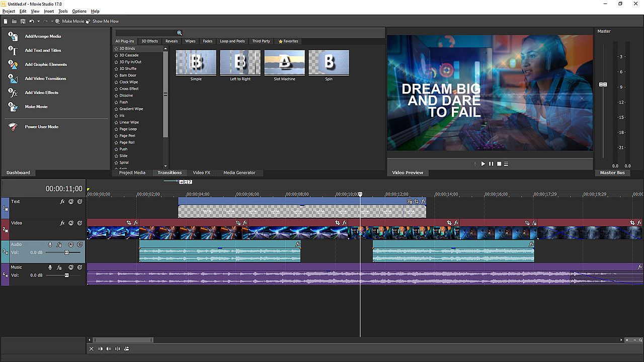Open event pan/crop on the first video clip
The height and width of the screenshot is (362, 644).
click(x=129, y=223)
